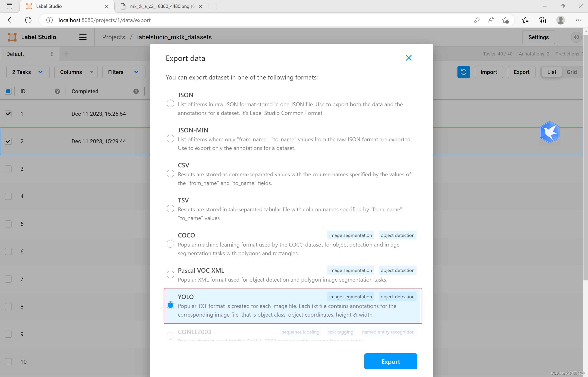Open the Default tab options dots
The width and height of the screenshot is (588, 377).
coord(52,54)
